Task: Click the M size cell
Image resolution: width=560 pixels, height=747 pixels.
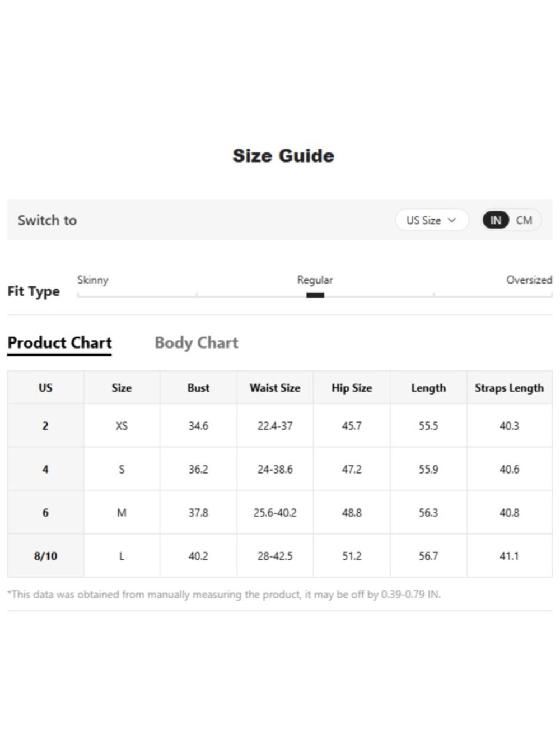Action: click(122, 513)
